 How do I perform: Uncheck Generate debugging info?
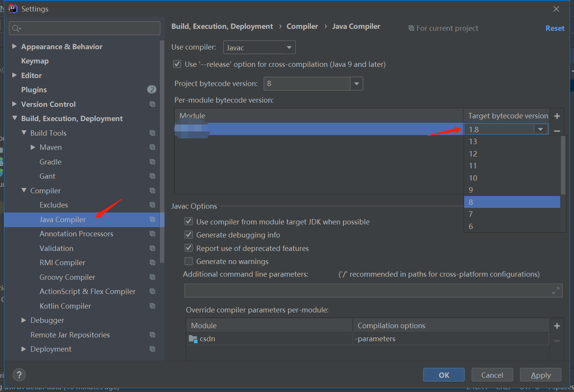pyautogui.click(x=189, y=234)
